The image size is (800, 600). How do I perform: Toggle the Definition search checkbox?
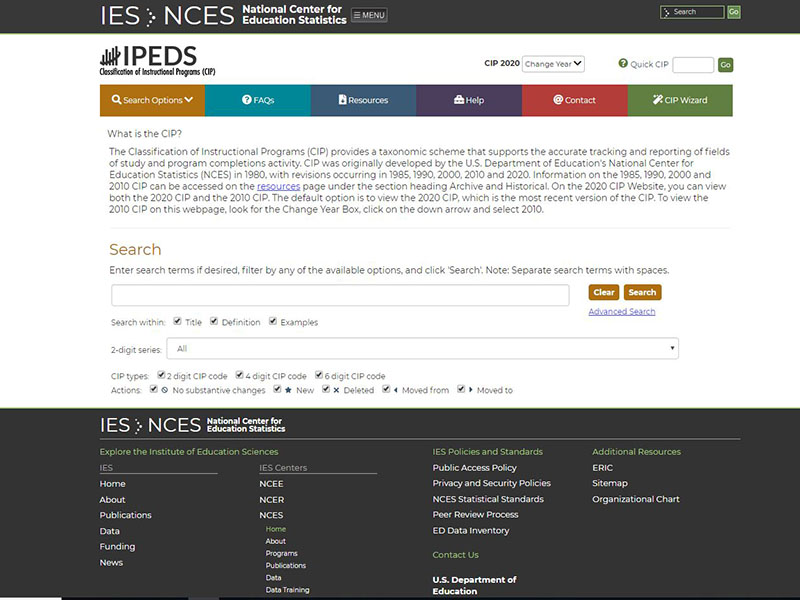[x=214, y=321]
